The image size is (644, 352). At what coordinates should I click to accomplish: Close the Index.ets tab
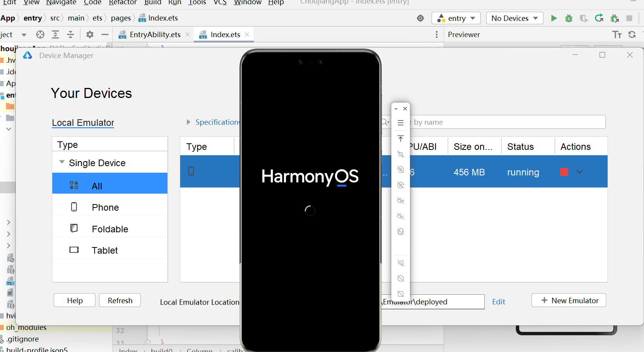click(x=247, y=34)
